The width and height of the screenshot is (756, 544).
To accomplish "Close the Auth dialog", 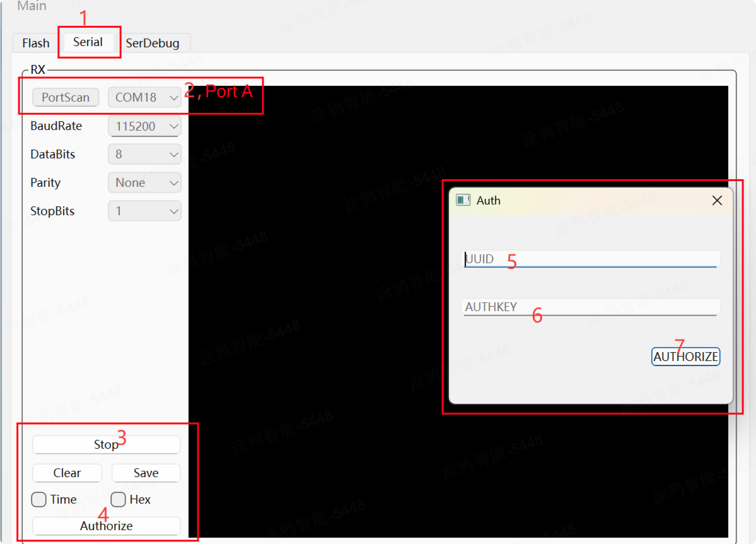I will [717, 201].
